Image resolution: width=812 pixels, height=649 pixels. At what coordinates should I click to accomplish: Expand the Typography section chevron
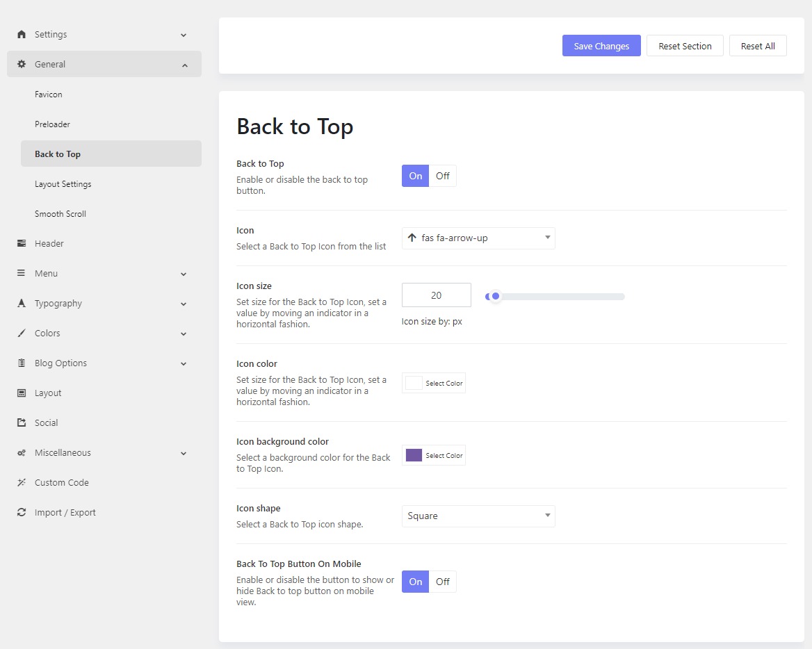point(184,304)
